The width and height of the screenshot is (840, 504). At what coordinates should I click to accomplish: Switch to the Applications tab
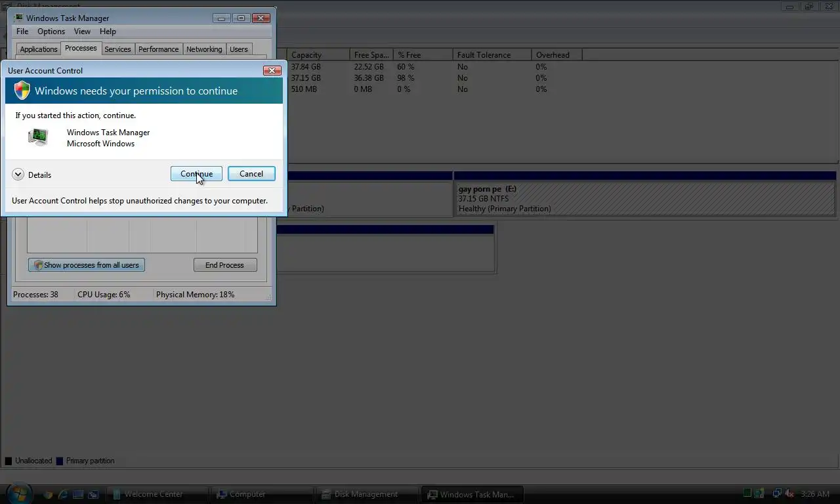39,49
